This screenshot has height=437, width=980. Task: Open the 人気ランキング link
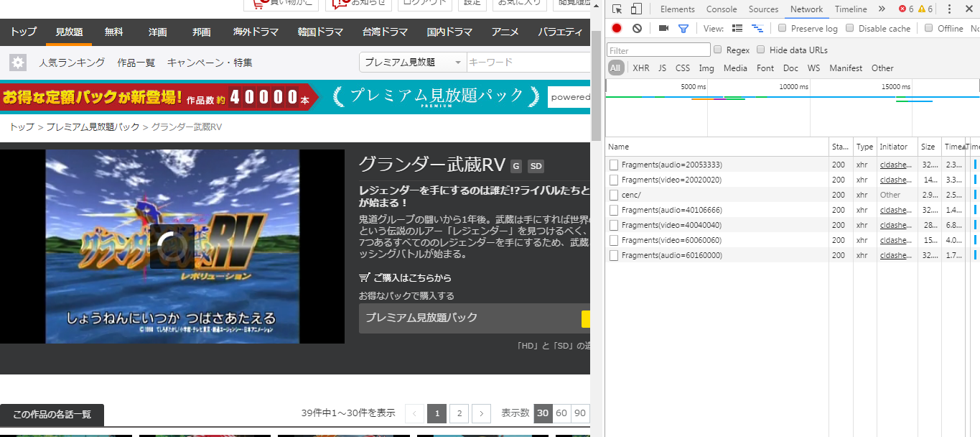[72, 63]
